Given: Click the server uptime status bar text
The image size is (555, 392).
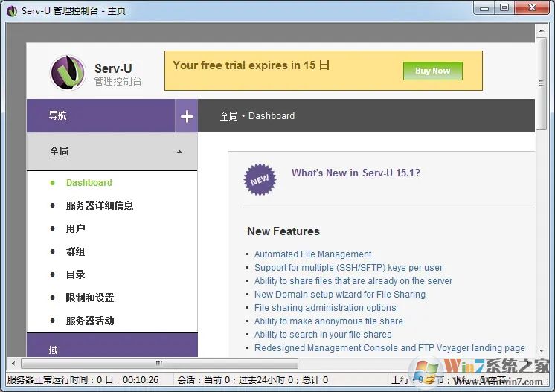Looking at the screenshot, I should coord(83,380).
